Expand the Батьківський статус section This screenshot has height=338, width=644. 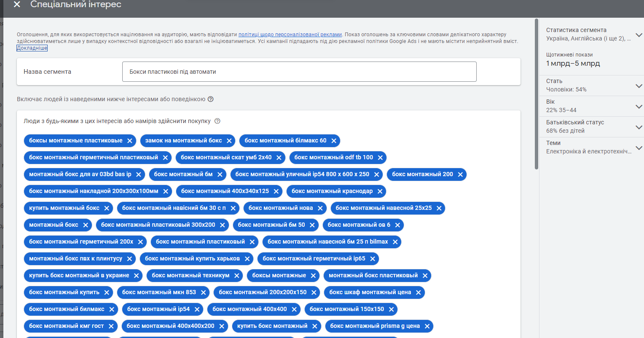point(639,127)
